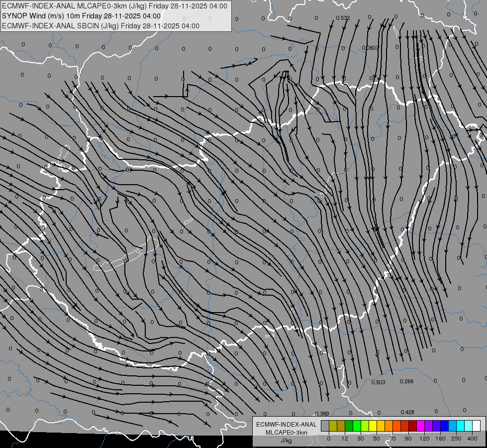This screenshot has height=448, width=487.
Task: Click the magenta legend color swatch
Action: pos(420,426)
